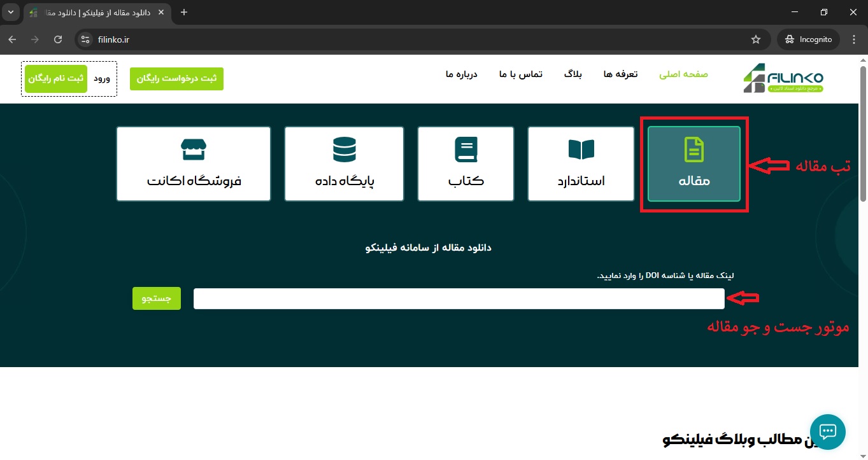
Task: Click the ورود (login) link
Action: coord(102,79)
